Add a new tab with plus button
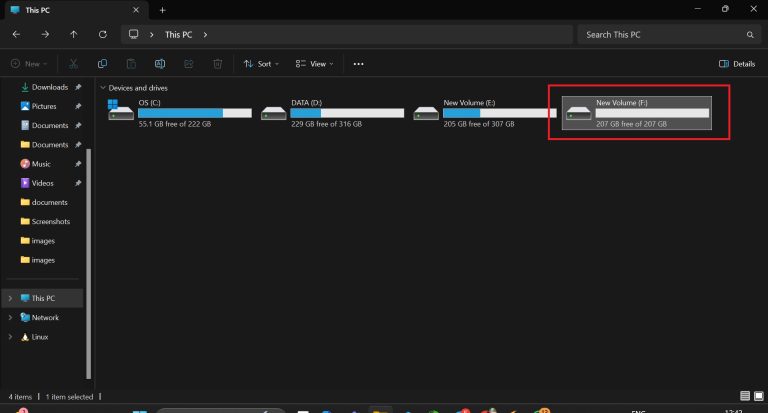The height and width of the screenshot is (413, 768). coord(163,10)
